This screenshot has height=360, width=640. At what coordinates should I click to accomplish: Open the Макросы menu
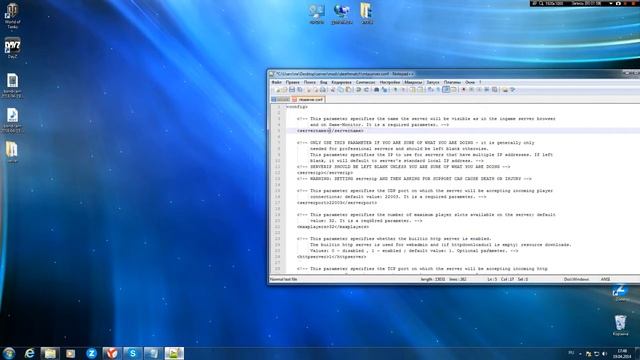click(x=413, y=82)
